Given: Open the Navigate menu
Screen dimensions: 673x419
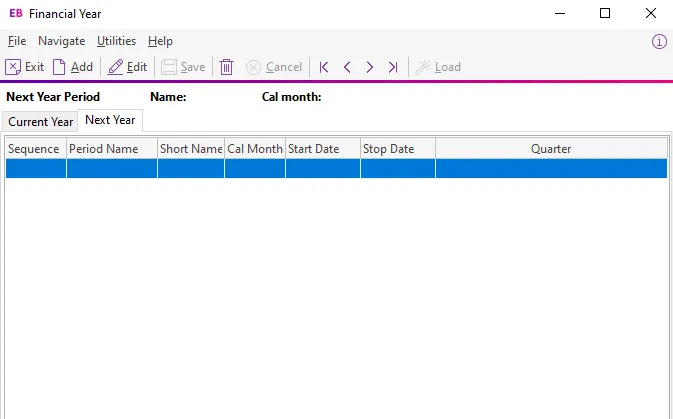Looking at the screenshot, I should 62,41.
